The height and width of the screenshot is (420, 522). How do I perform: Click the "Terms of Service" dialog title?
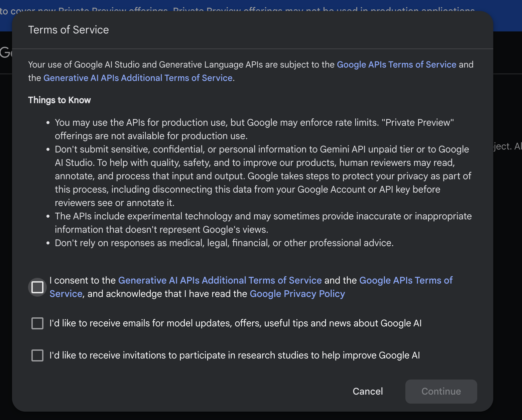coord(69,30)
